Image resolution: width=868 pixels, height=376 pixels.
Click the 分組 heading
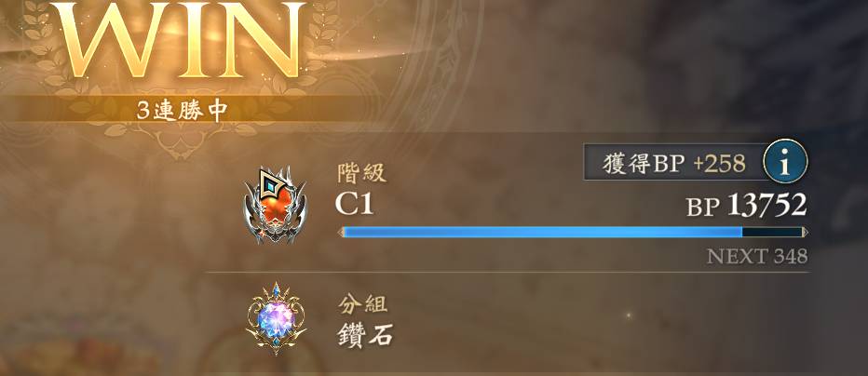[x=362, y=304]
